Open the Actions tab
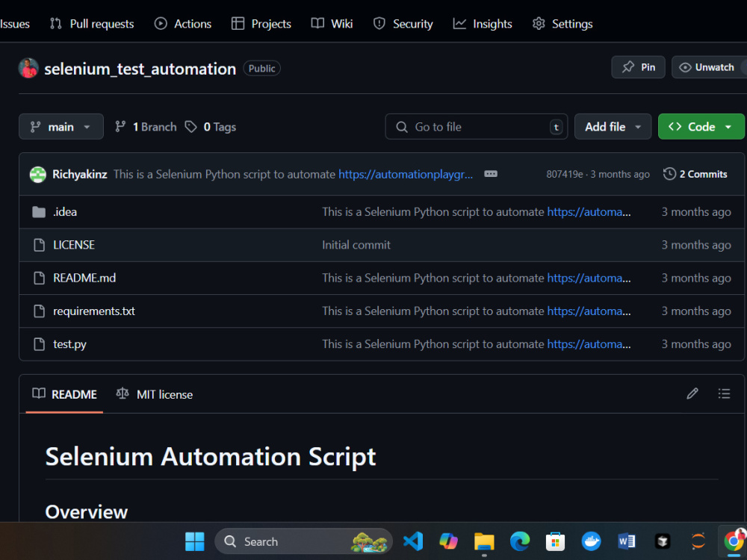The image size is (747, 560). 183,24
